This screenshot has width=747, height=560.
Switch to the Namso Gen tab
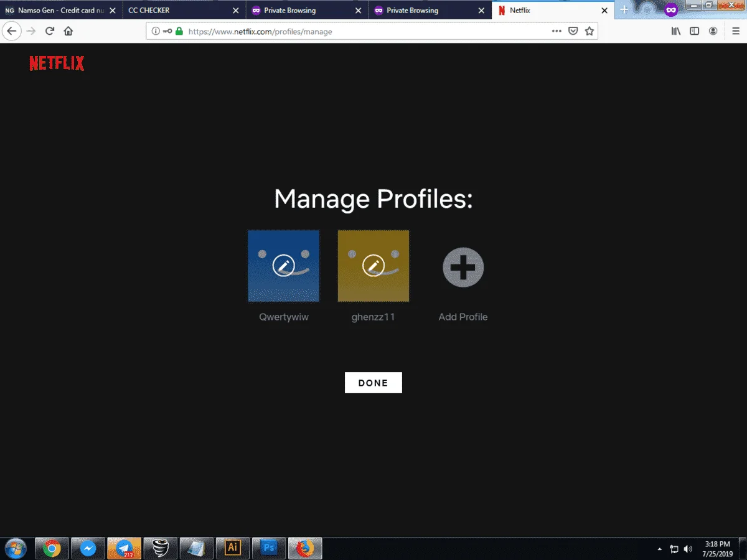tap(60, 11)
